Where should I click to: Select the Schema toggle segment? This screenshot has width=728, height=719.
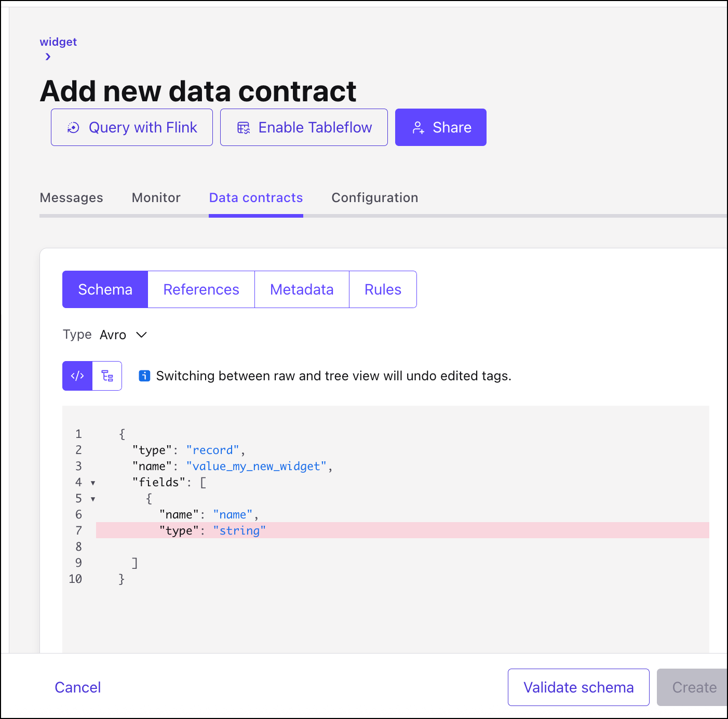coord(105,289)
